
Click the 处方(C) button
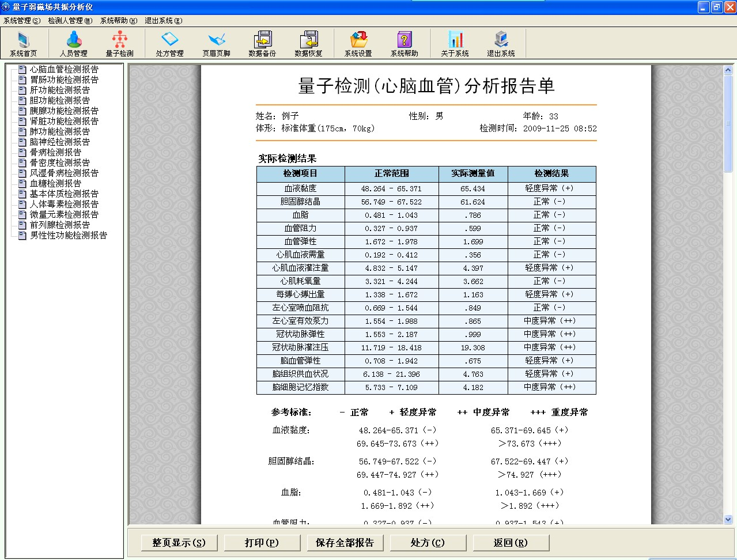[x=428, y=543]
